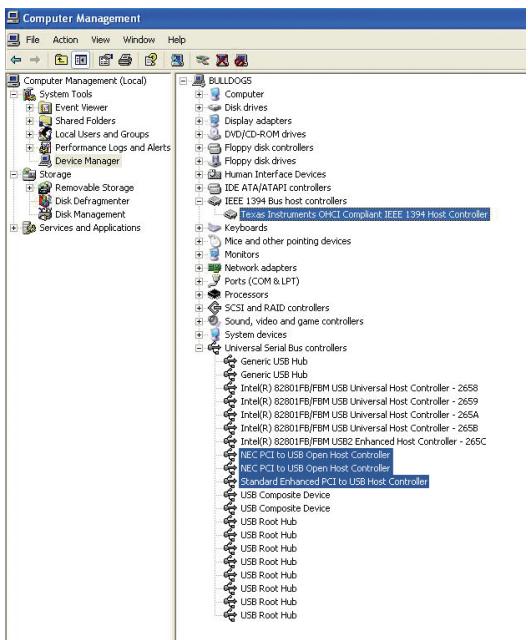Click the Computer Management title bar icon

13,18
